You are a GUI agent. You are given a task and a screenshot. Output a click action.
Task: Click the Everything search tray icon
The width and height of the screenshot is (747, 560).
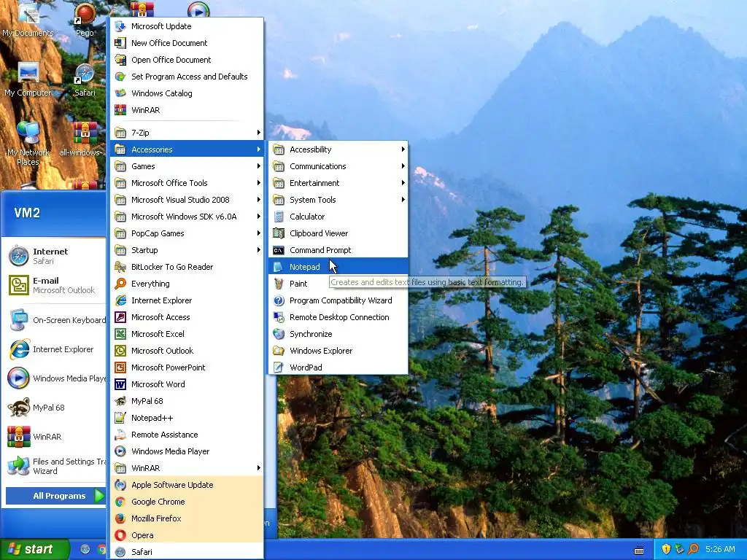coord(693,549)
